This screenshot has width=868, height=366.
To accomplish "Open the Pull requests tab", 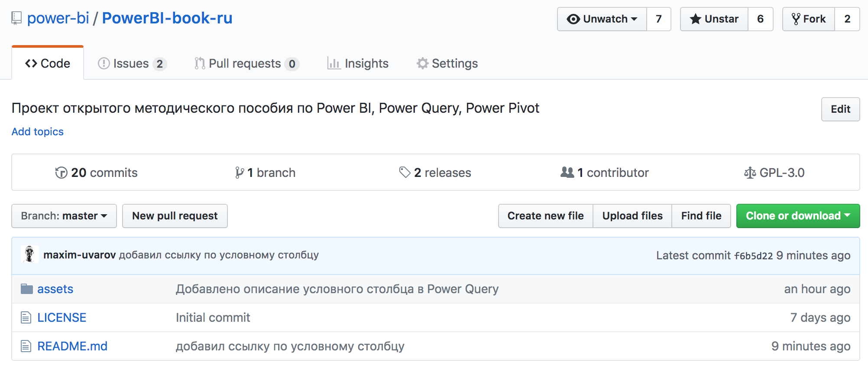I will [247, 64].
